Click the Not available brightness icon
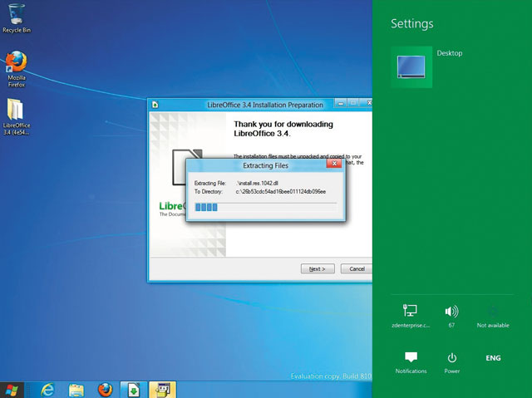Viewport: 532px width, 398px height. pos(493,316)
